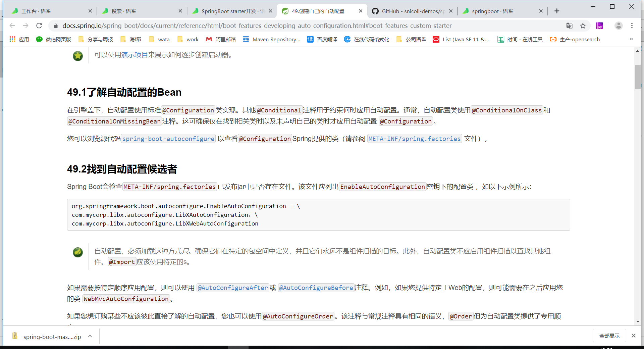The height and width of the screenshot is (349, 644).
Task: Open 微信网页版 bookmark
Action: [53, 39]
